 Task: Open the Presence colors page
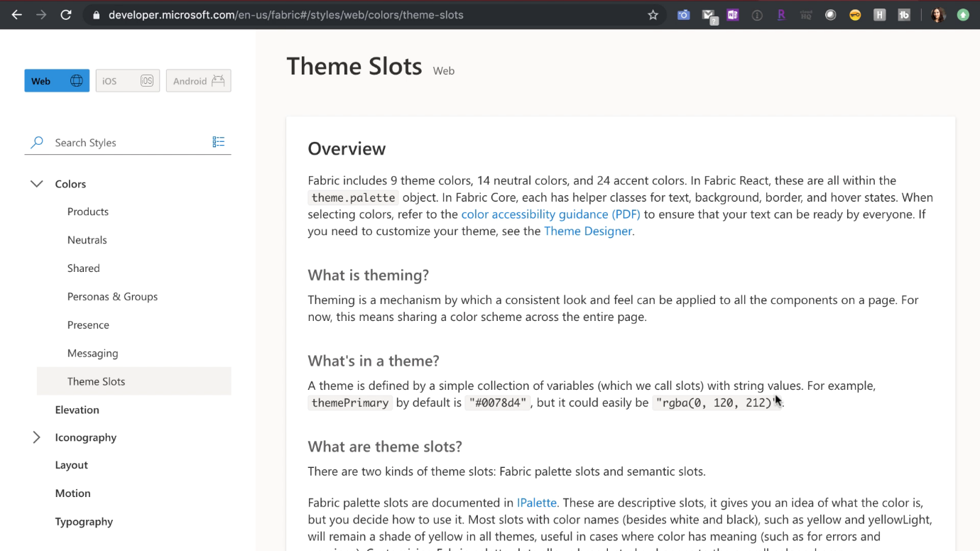coord(89,325)
